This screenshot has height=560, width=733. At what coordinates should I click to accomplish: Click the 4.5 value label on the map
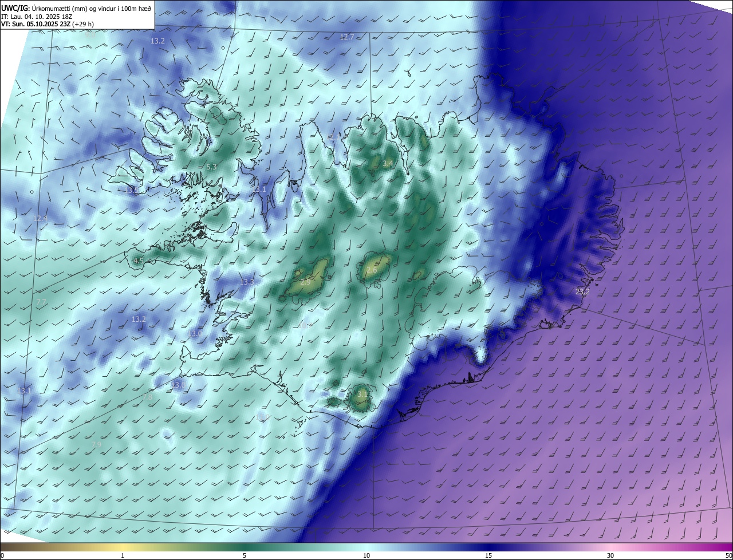(138, 261)
